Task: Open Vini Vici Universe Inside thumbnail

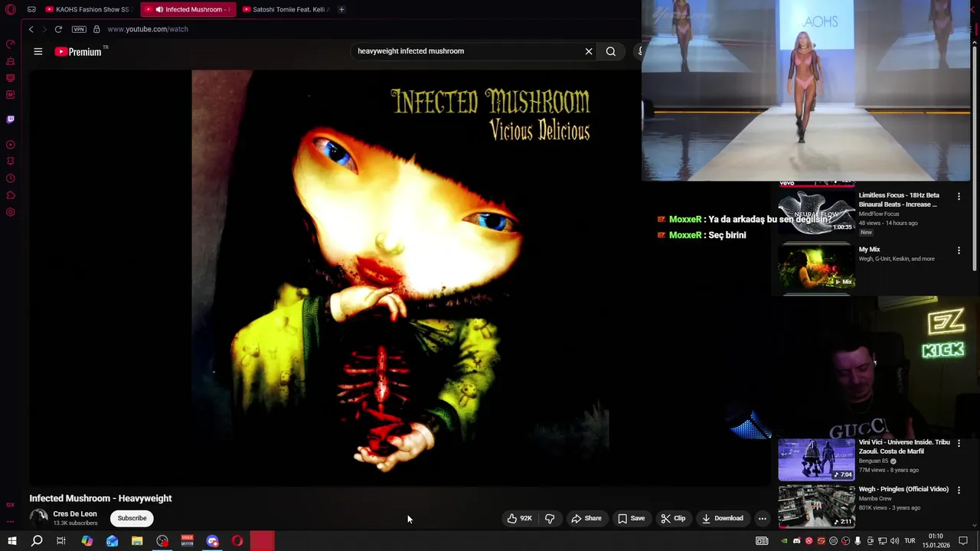Action: [816, 459]
